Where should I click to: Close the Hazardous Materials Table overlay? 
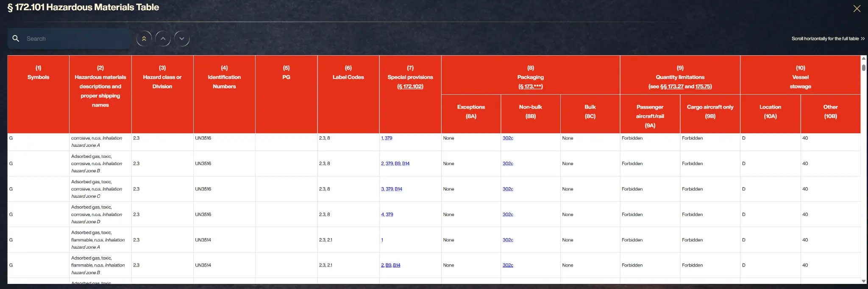tap(857, 8)
